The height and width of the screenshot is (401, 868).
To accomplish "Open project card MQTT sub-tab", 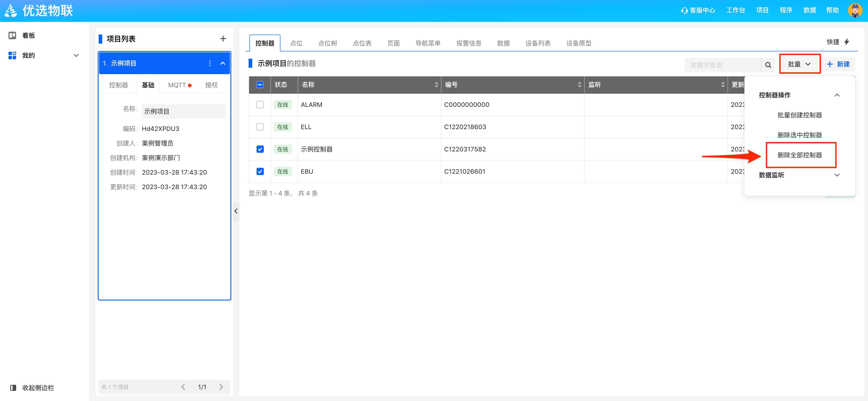I will click(x=180, y=85).
